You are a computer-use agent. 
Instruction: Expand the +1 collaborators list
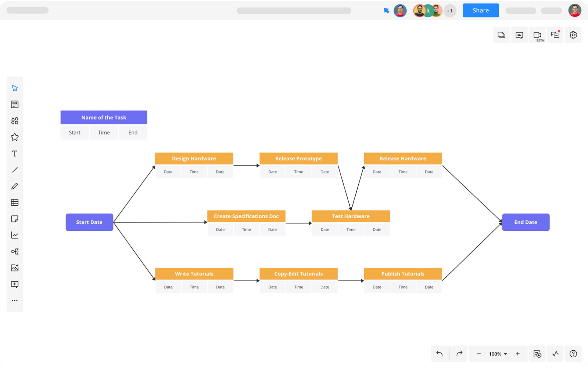pyautogui.click(x=449, y=11)
